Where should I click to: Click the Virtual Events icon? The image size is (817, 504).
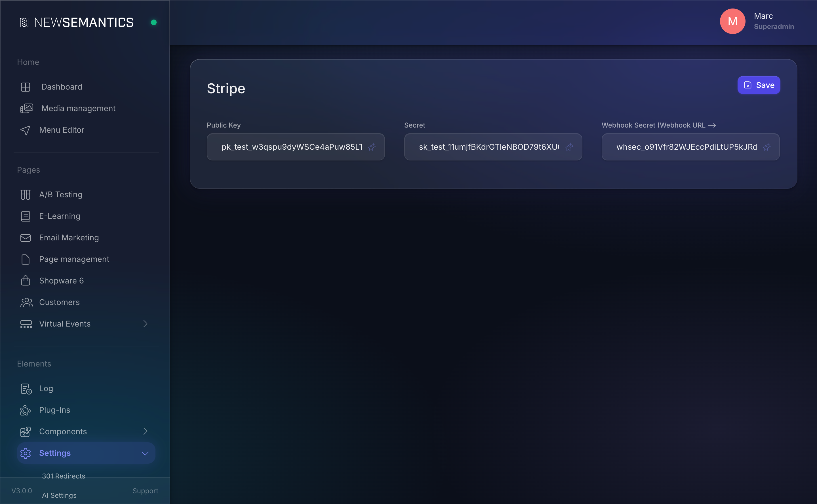click(x=26, y=324)
